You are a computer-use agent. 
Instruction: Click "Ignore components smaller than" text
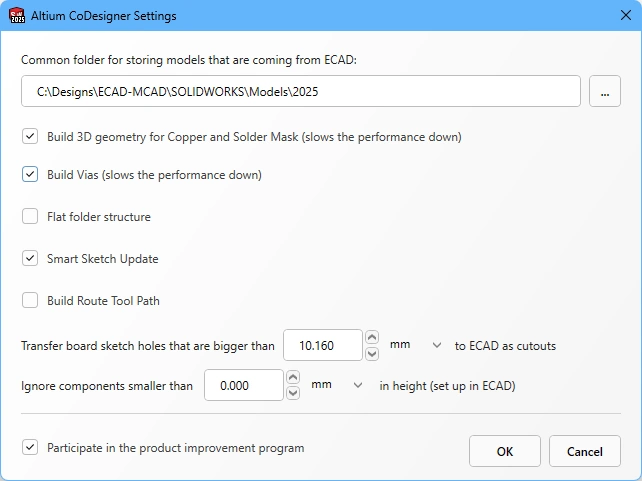[x=106, y=386]
